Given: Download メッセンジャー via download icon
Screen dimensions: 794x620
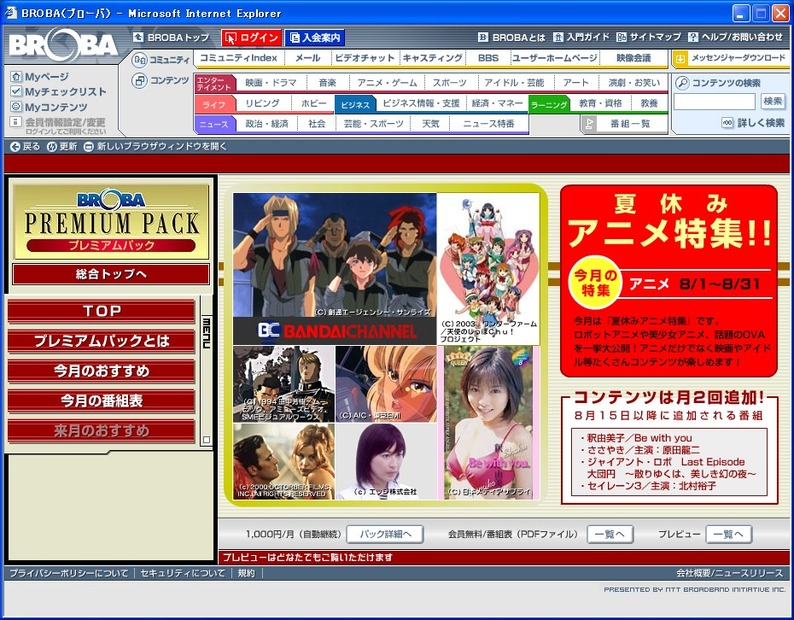Looking at the screenshot, I should (x=680, y=59).
